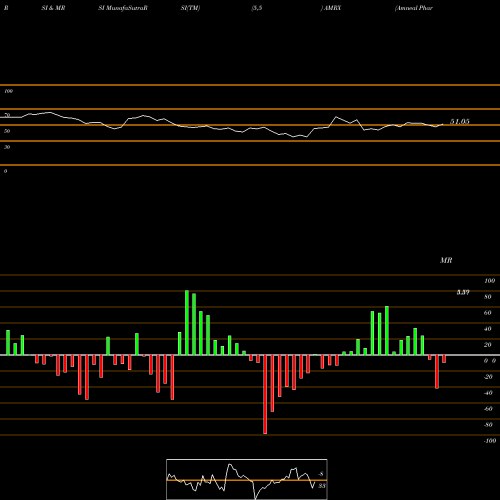500x500 pixels.
Task: Click the MR value 5.37
Action: click(463, 292)
